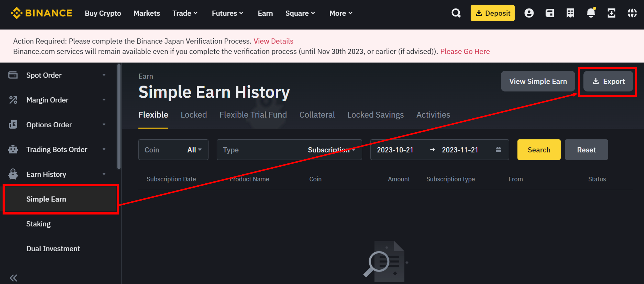Viewport: 644px width, 284px height.
Task: Click the end date 2023-11-21 field
Action: [x=460, y=150]
